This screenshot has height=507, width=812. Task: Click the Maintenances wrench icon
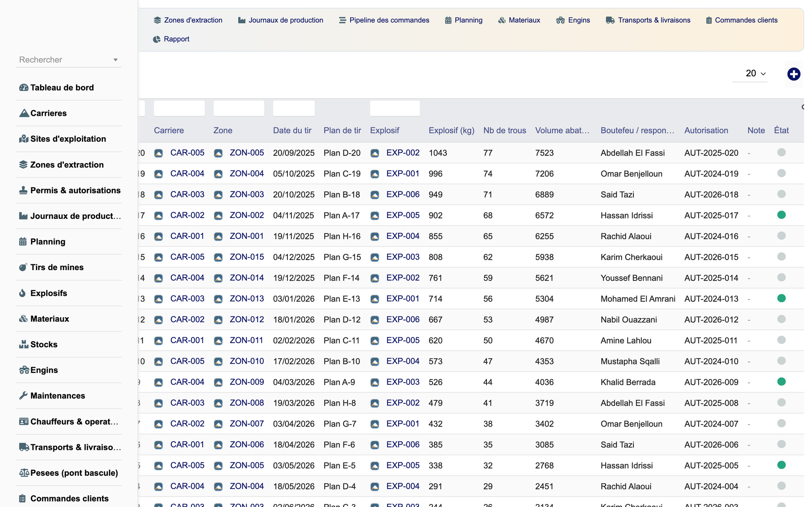point(23,396)
